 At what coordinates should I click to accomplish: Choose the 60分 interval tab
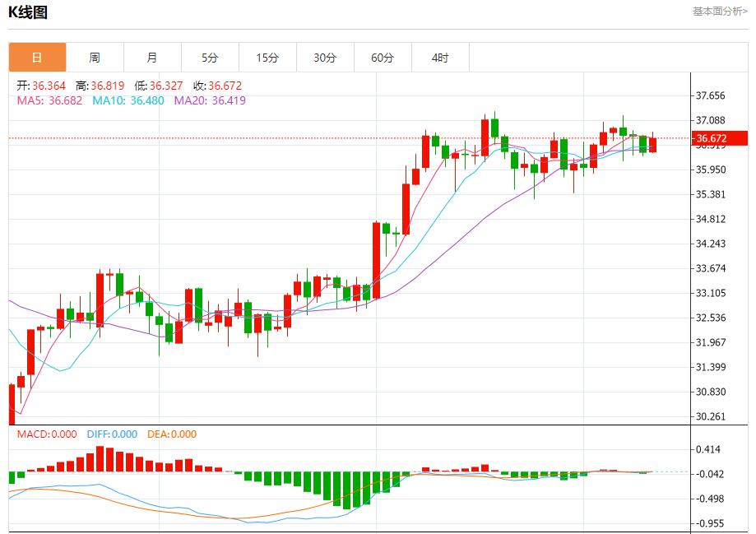click(383, 58)
